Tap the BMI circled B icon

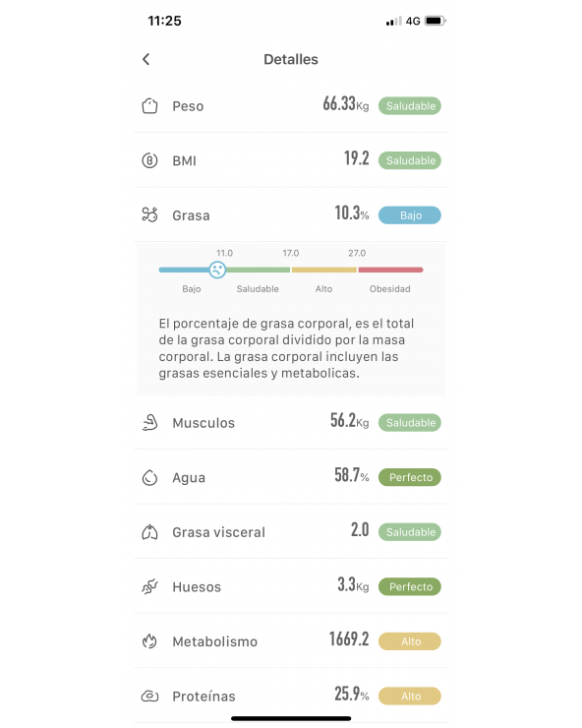[149, 160]
